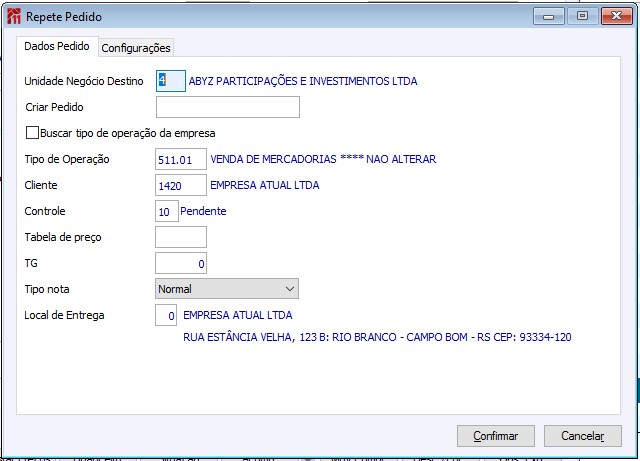Open the Configurações tab
Screen dimensions: 640x461
[x=136, y=48]
